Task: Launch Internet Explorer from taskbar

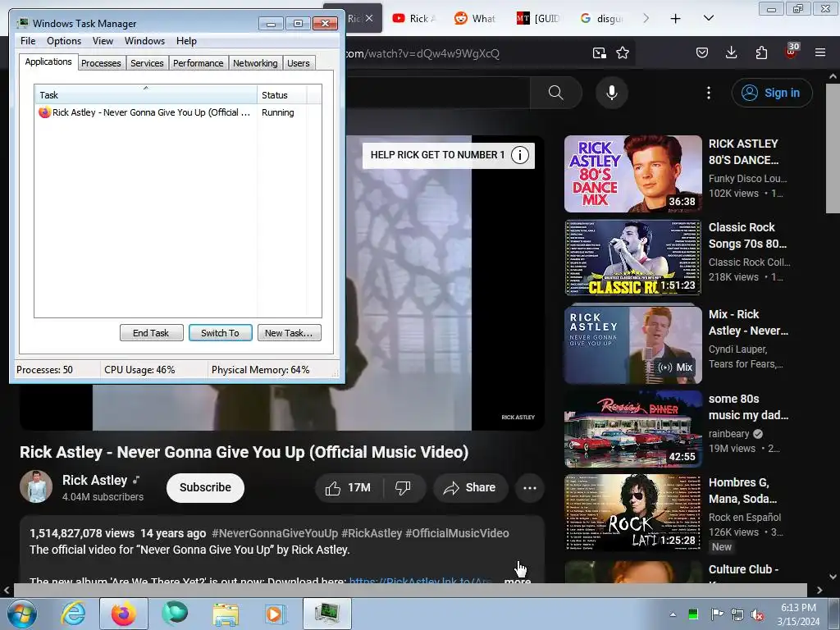Action: tap(73, 614)
